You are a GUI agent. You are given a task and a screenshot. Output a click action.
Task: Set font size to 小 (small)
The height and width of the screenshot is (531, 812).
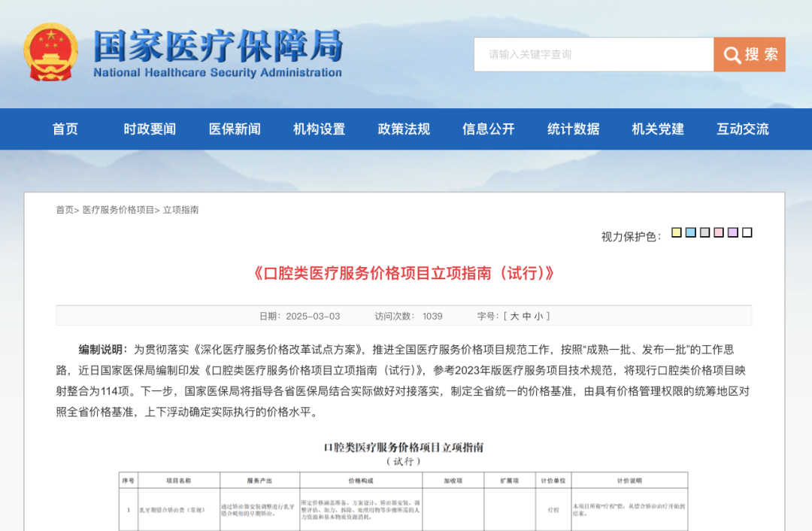538,317
